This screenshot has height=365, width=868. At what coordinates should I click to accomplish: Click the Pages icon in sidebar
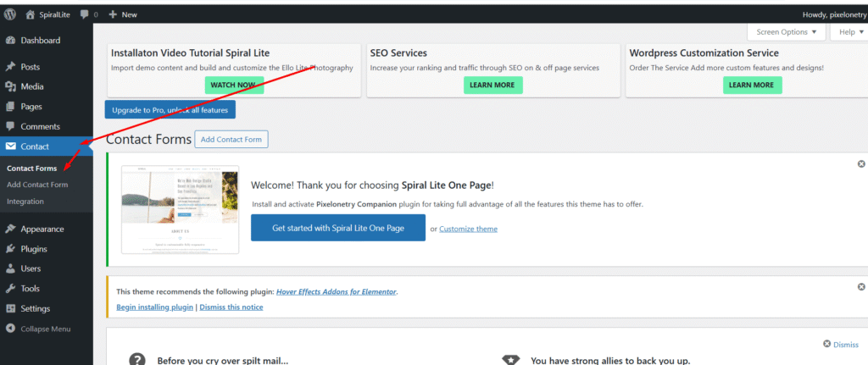click(x=10, y=107)
